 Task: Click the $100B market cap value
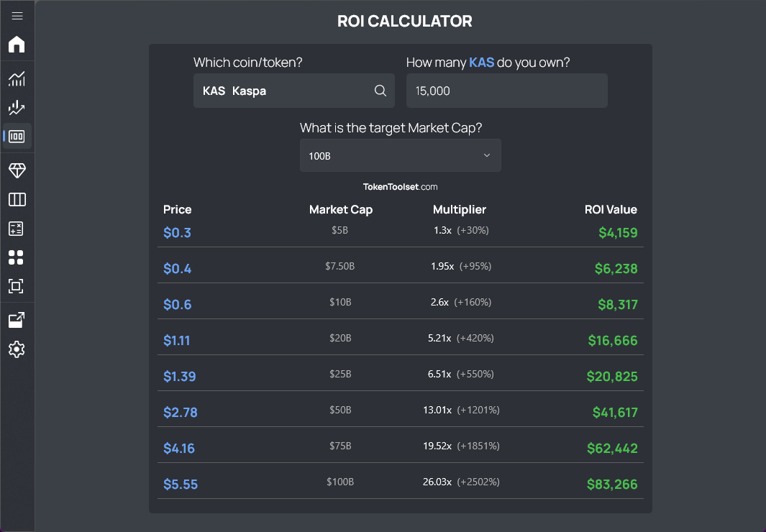(340, 482)
